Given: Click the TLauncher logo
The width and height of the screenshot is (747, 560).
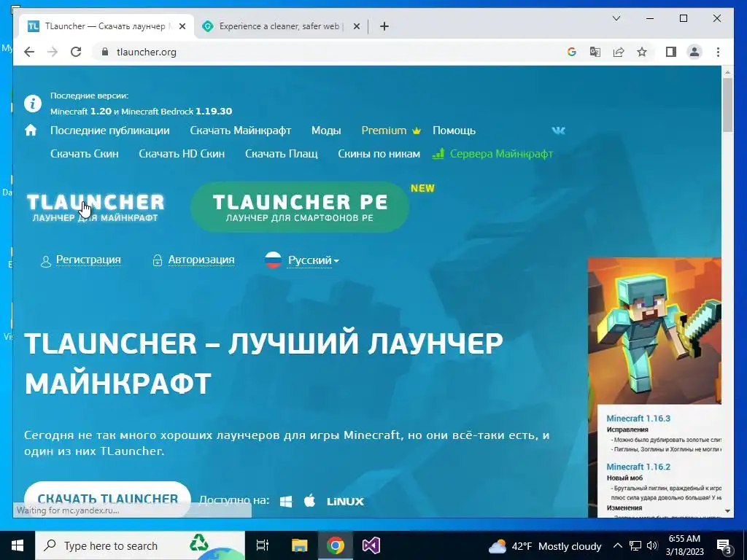Looking at the screenshot, I should pyautogui.click(x=96, y=208).
